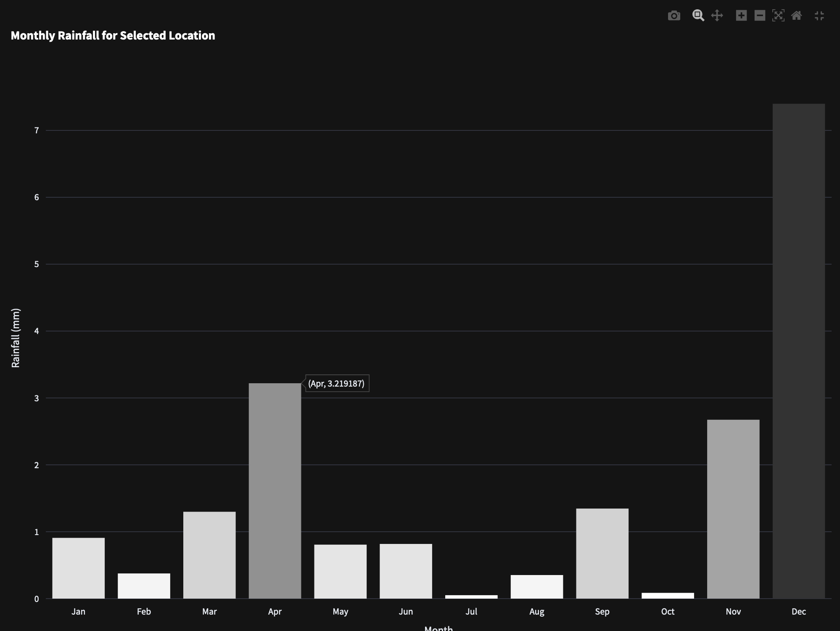The width and height of the screenshot is (840, 631).
Task: Click the Rainfall (mm) axis title
Action: pos(16,338)
